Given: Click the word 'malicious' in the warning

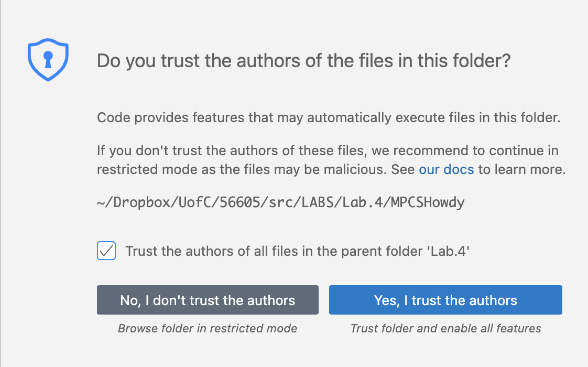Looking at the screenshot, I should [360, 170].
